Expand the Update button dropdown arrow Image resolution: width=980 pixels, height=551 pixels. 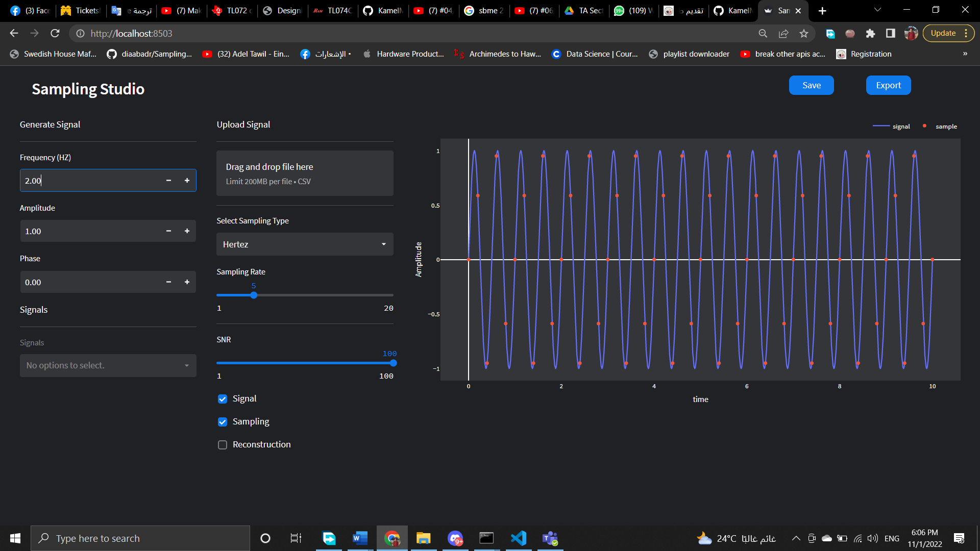click(x=967, y=33)
